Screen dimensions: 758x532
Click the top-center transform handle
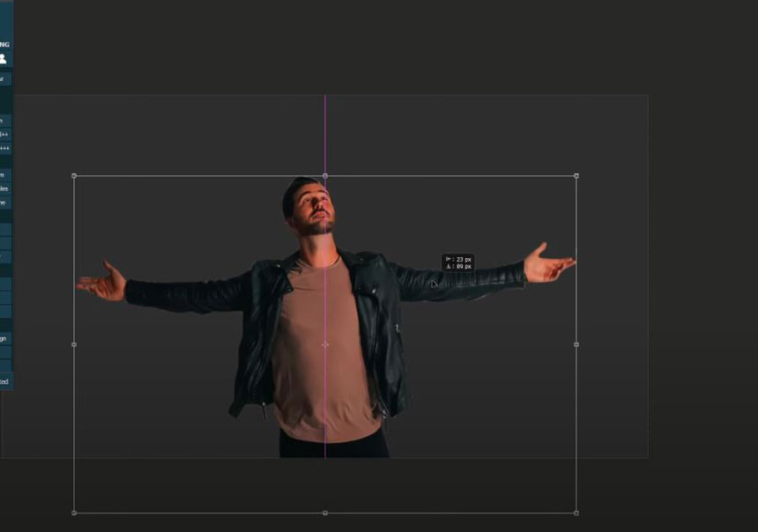[325, 176]
